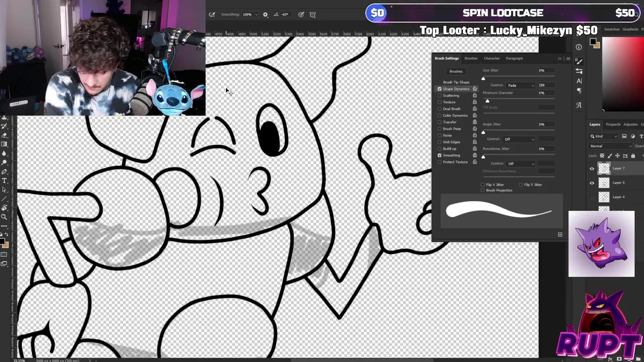The height and width of the screenshot is (362, 644).
Task: Adjust Minimum Diameter slider handle
Action: click(x=487, y=101)
